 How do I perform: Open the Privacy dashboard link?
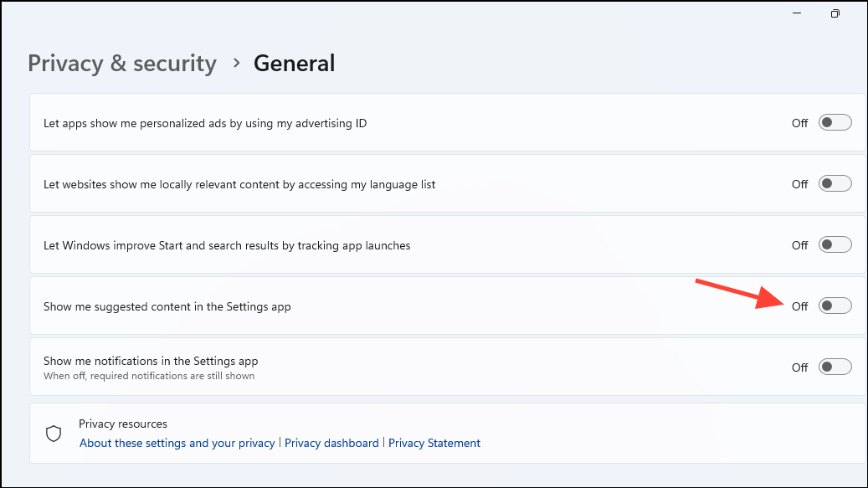pos(331,443)
